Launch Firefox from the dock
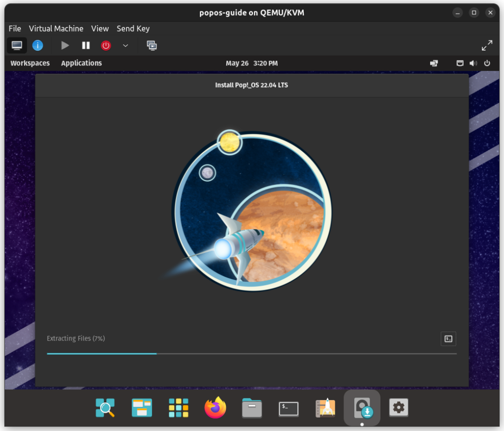 [x=215, y=407]
